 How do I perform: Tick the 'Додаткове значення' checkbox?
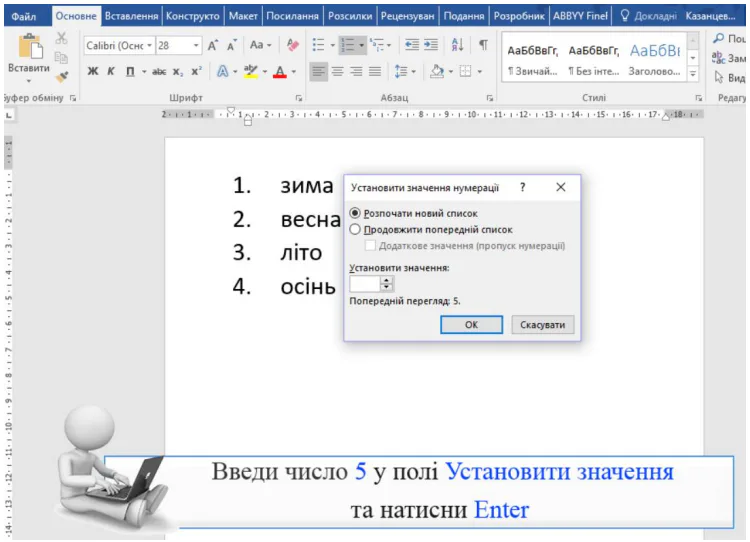point(371,245)
